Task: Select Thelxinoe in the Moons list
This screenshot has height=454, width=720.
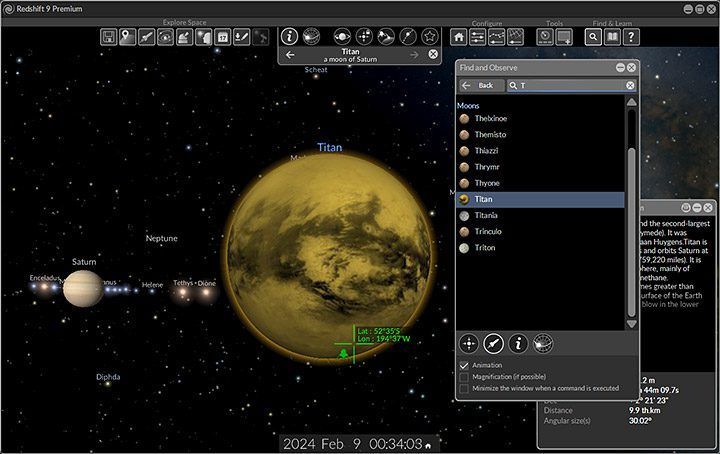Action: [x=540, y=118]
